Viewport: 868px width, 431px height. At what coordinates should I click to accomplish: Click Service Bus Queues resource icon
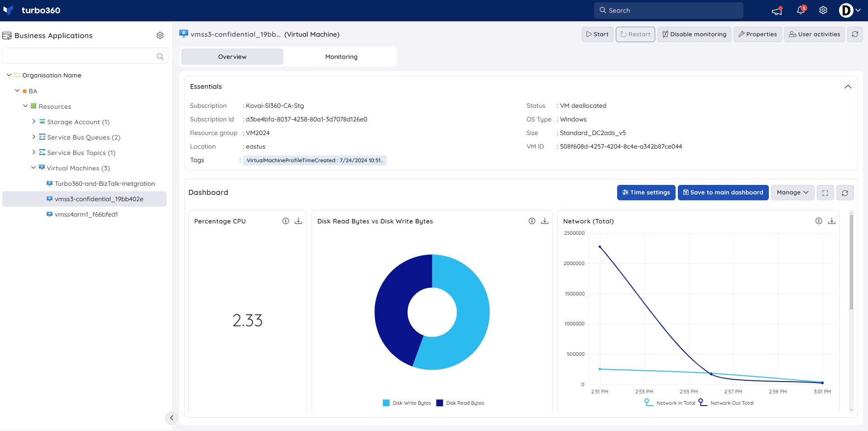[42, 137]
